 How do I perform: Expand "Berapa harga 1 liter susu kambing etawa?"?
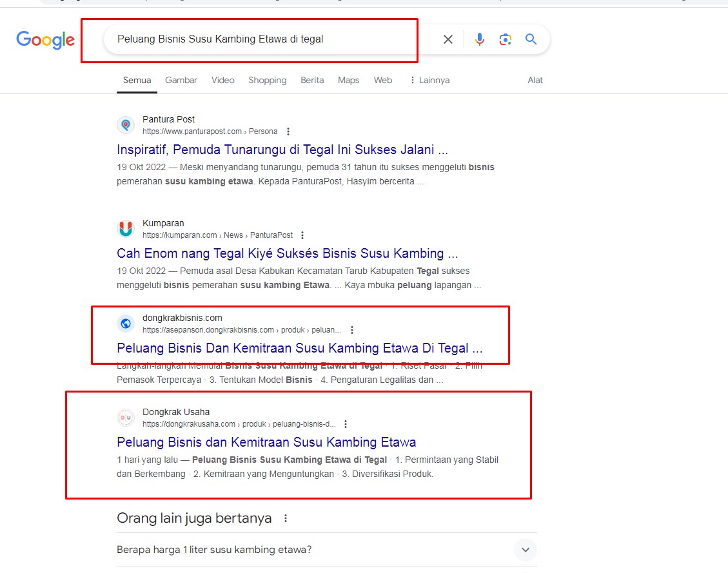(x=525, y=550)
